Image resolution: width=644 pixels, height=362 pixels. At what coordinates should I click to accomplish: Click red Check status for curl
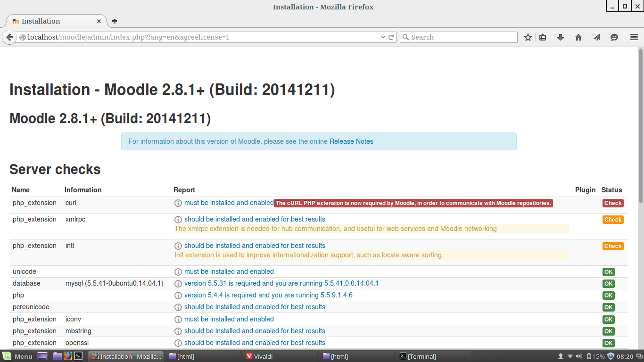[613, 203]
